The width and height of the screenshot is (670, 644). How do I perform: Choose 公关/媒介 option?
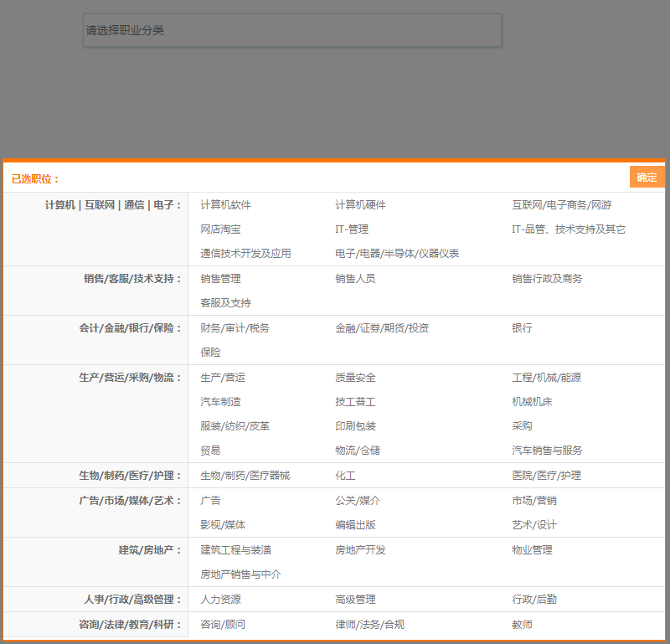click(x=358, y=501)
